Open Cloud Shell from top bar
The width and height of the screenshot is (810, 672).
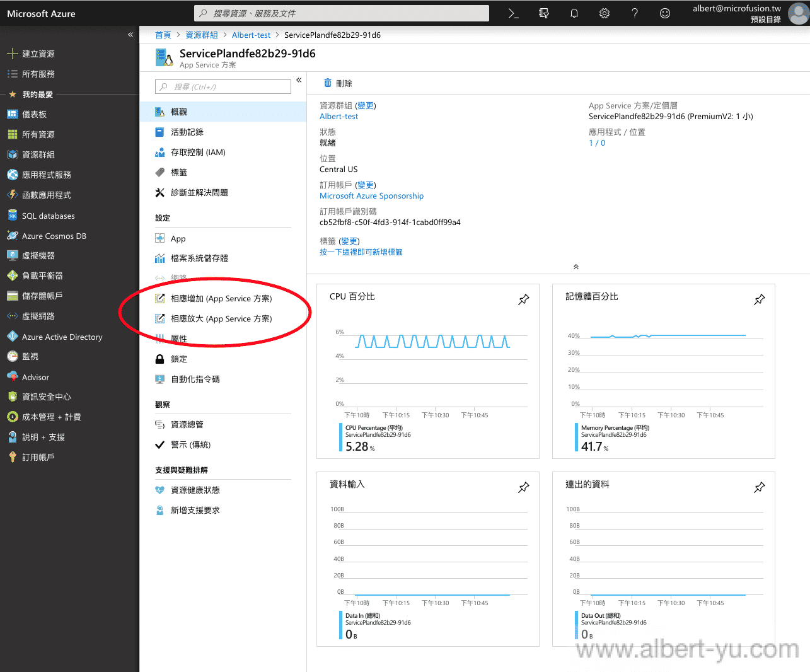513,13
